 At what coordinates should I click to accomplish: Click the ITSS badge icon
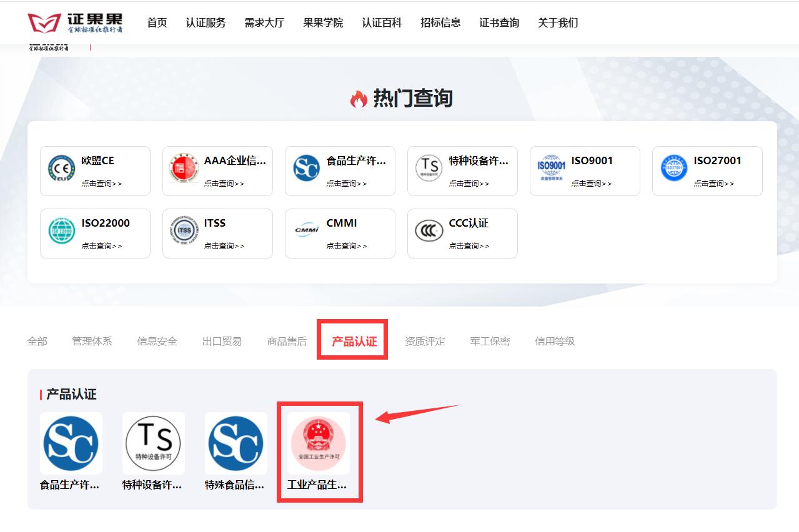tap(183, 230)
